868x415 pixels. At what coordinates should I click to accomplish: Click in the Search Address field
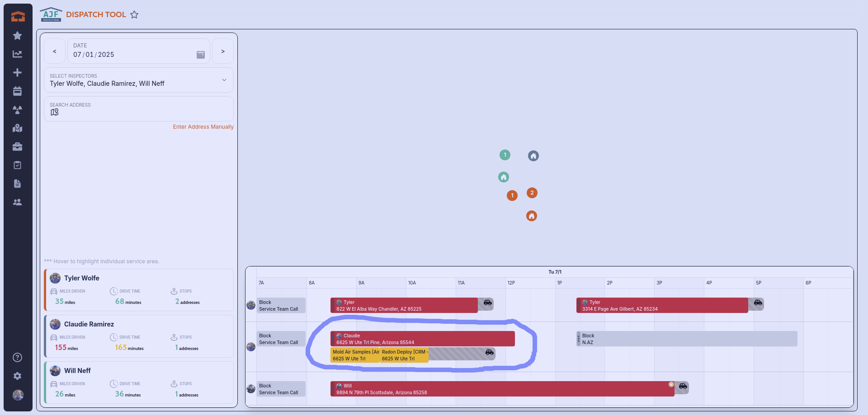point(138,112)
